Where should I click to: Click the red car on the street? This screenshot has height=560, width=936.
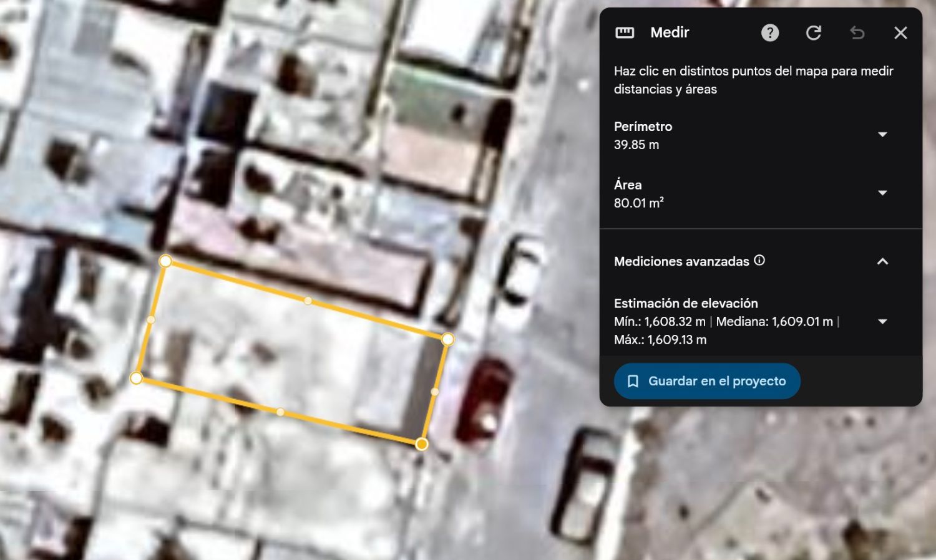(x=484, y=399)
